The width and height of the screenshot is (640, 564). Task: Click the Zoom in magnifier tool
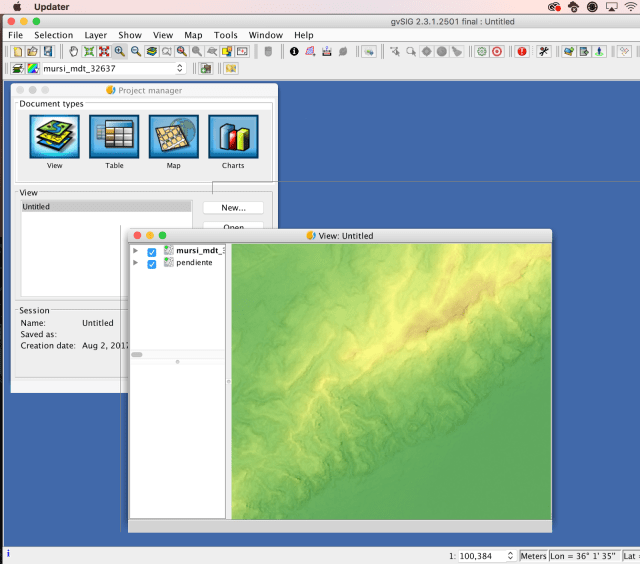[120, 51]
